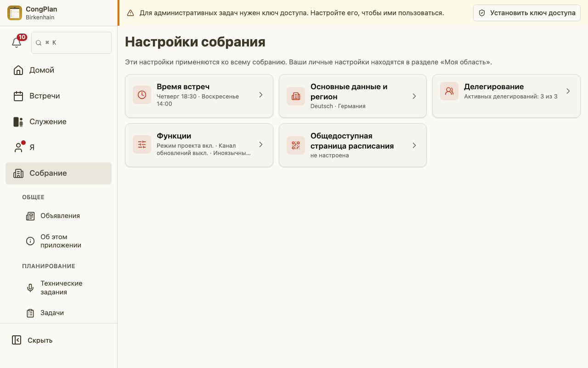
Task: Click the sidebar collapse panel icon
Action: pyautogui.click(x=17, y=340)
